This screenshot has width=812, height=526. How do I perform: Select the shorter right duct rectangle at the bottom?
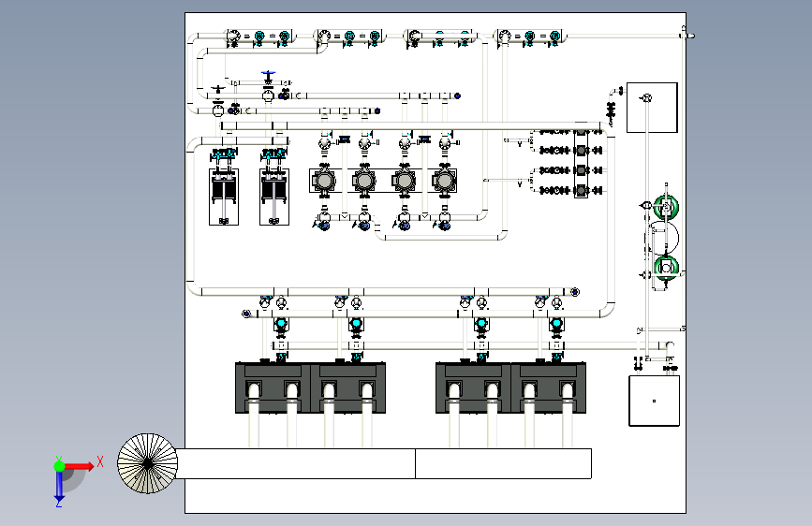tap(503, 464)
